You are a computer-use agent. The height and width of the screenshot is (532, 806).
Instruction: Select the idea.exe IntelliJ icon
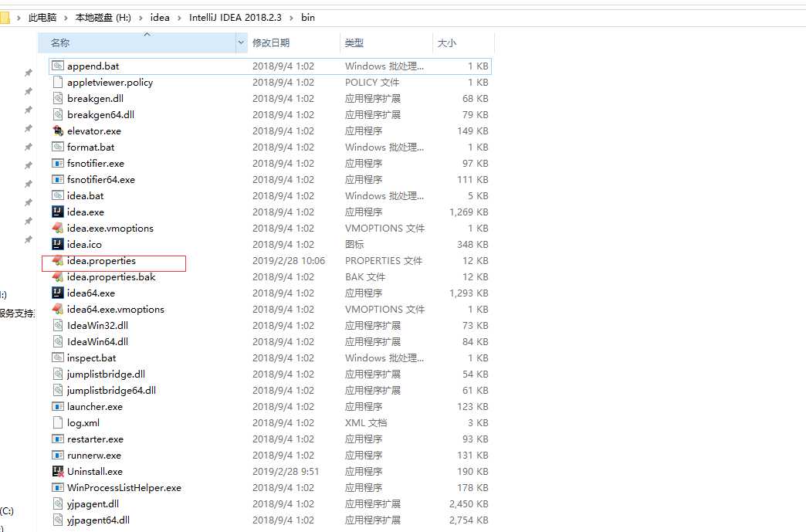click(x=58, y=212)
